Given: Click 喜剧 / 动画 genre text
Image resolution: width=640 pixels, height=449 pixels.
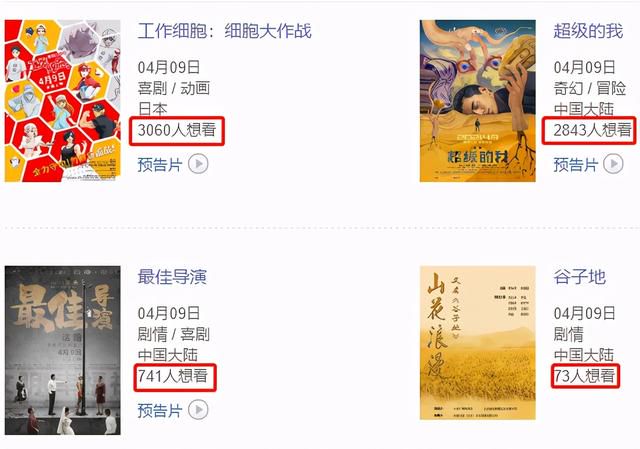Looking at the screenshot, I should click(x=174, y=89).
